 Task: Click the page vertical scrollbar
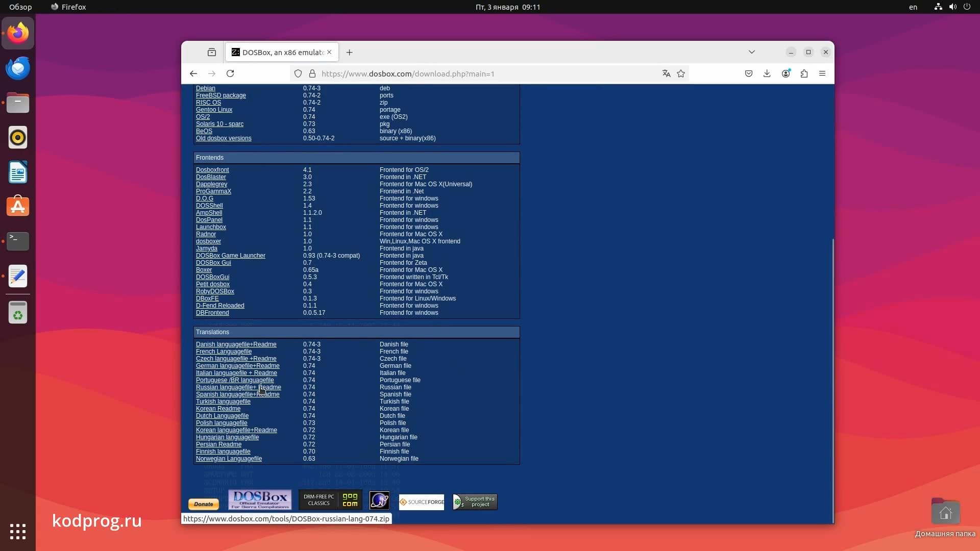click(x=833, y=380)
